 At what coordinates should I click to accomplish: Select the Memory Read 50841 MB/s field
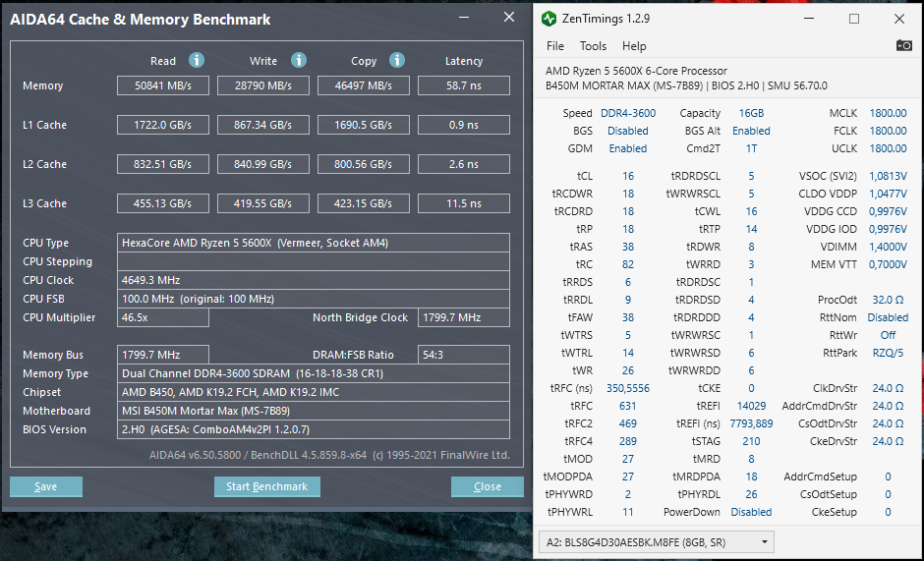(162, 85)
